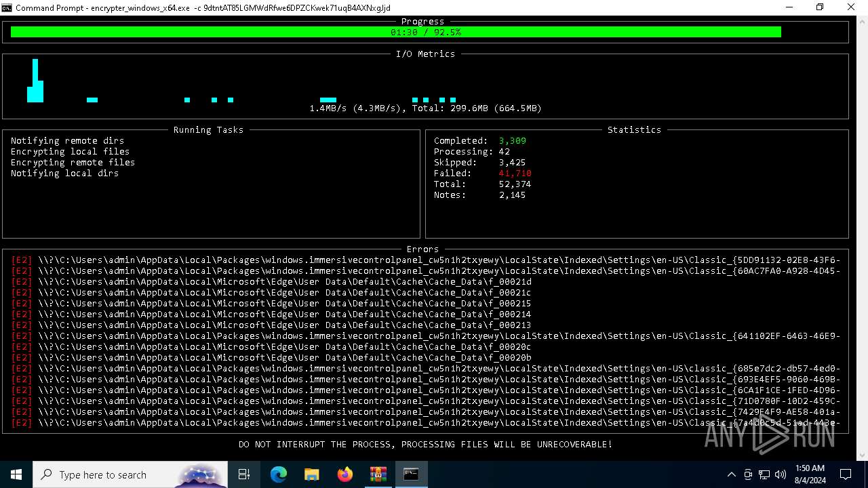The image size is (868, 488).
Task: Click error line for Cache_Data\f_00020b
Action: coord(271,358)
